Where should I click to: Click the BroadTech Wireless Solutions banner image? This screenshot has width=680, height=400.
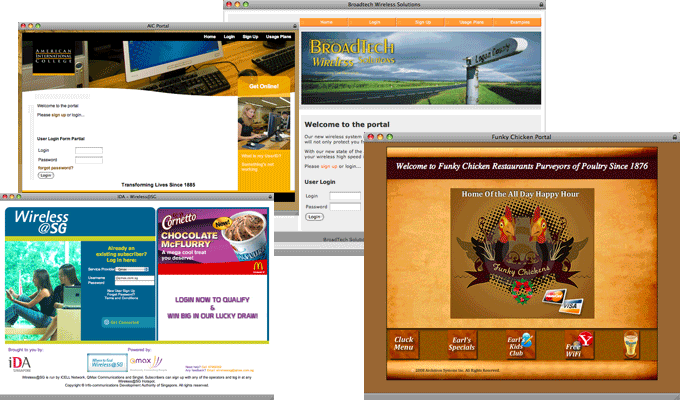tap(421, 68)
